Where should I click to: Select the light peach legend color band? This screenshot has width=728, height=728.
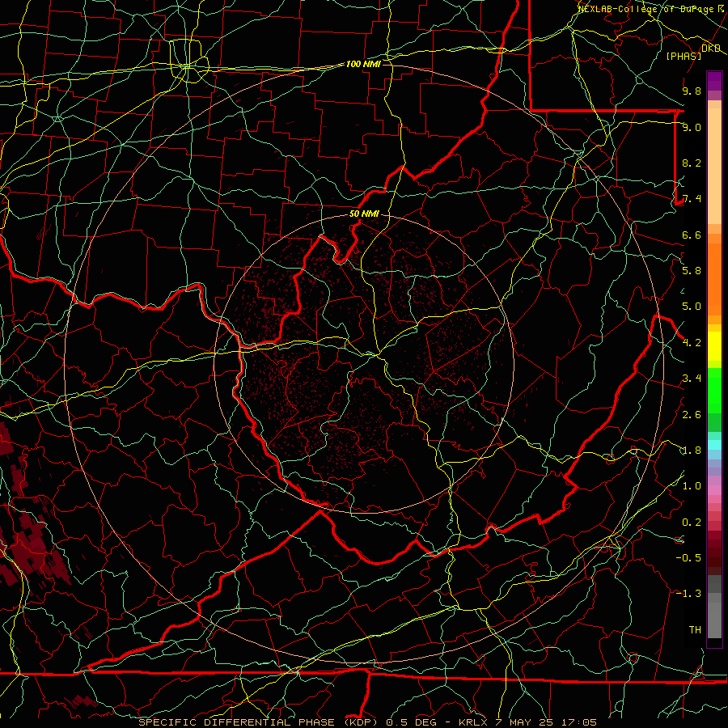tap(714, 166)
